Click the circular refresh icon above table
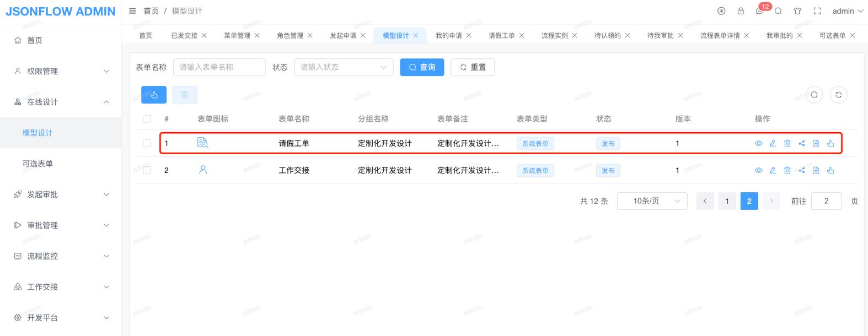Viewport: 868px width, 336px height. point(838,95)
